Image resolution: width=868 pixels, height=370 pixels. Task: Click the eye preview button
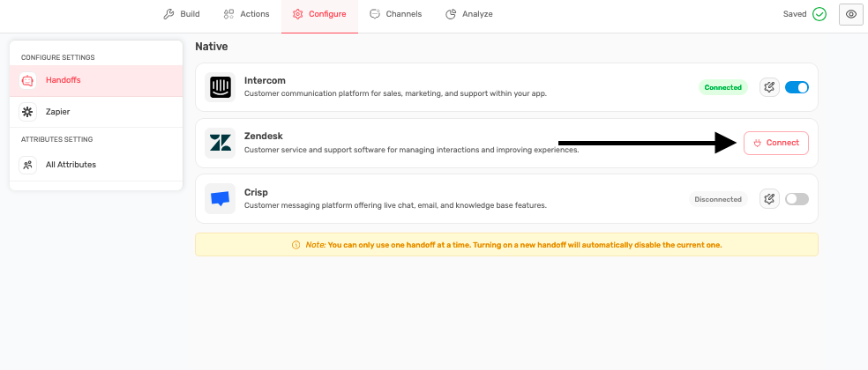(x=851, y=14)
